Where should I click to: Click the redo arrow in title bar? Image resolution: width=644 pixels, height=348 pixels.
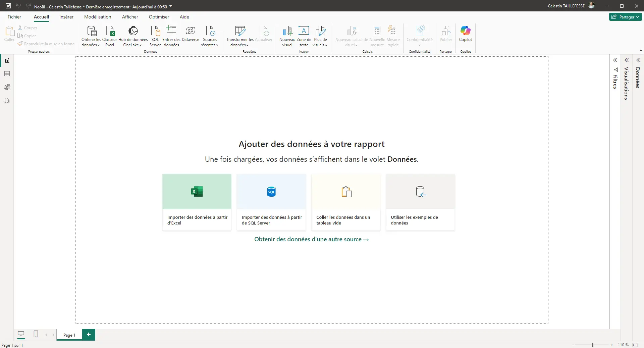pos(29,6)
